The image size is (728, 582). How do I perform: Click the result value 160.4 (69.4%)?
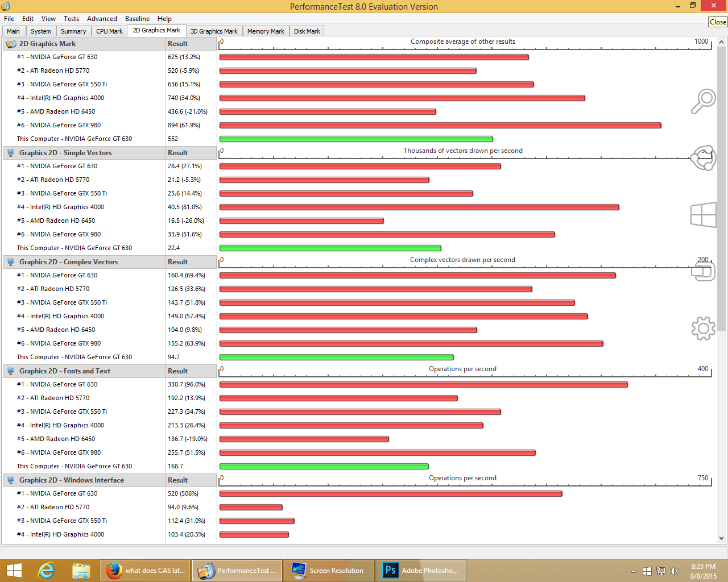[187, 275]
